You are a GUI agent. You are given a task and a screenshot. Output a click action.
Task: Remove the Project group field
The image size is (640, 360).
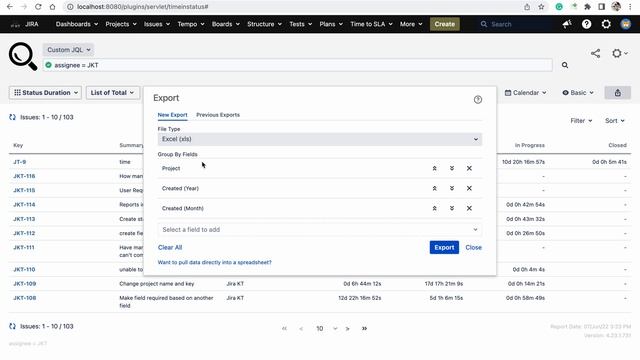point(469,168)
